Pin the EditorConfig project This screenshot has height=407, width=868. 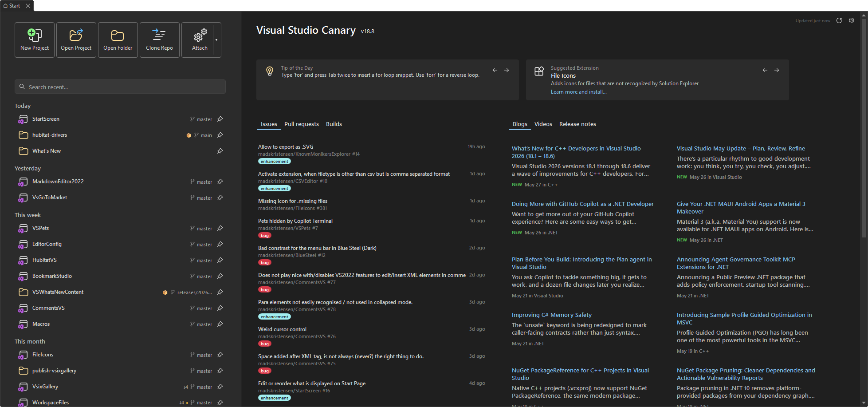220,244
